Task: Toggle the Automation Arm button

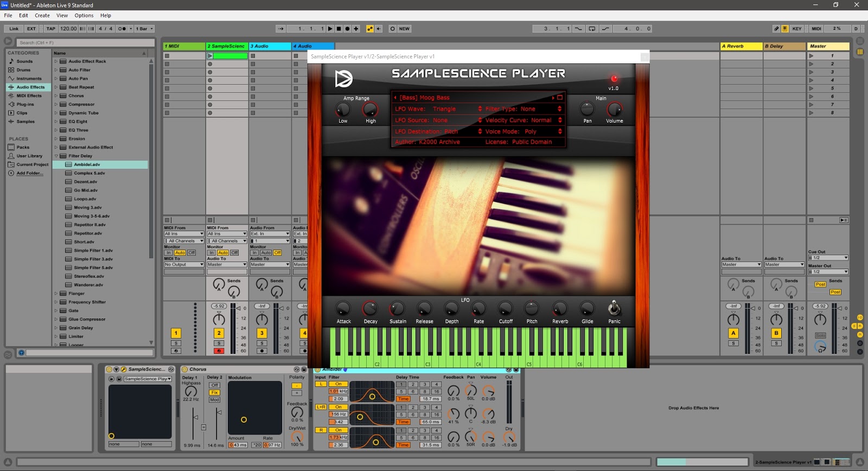Action: [x=370, y=29]
